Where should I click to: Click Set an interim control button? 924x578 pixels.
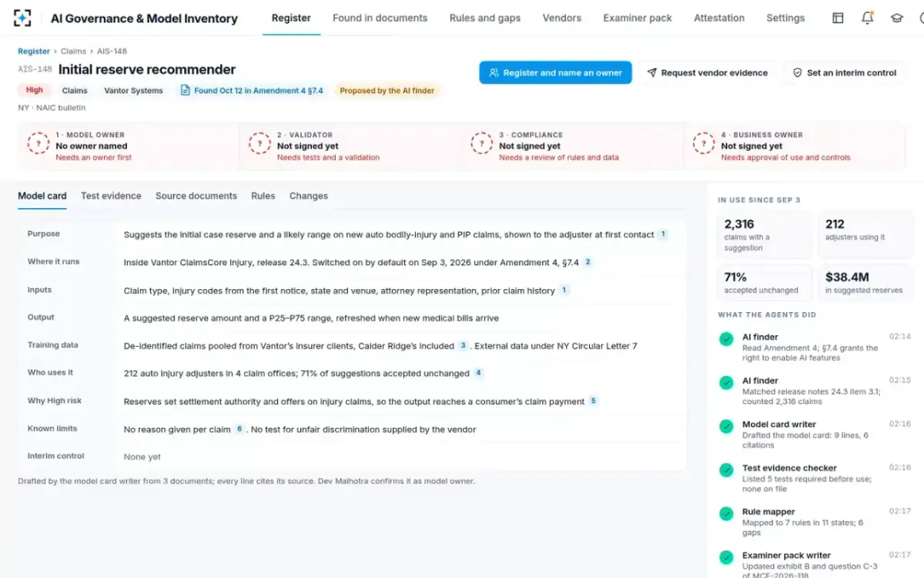[845, 72]
